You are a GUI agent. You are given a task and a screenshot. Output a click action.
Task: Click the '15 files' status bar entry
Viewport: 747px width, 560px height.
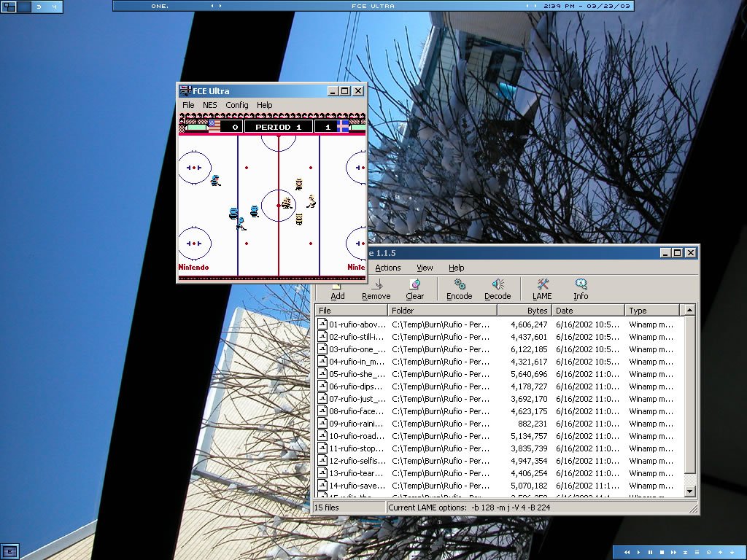326,507
